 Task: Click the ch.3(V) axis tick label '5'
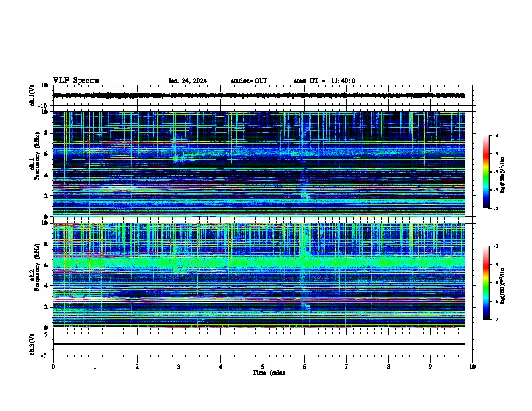pos(47,334)
